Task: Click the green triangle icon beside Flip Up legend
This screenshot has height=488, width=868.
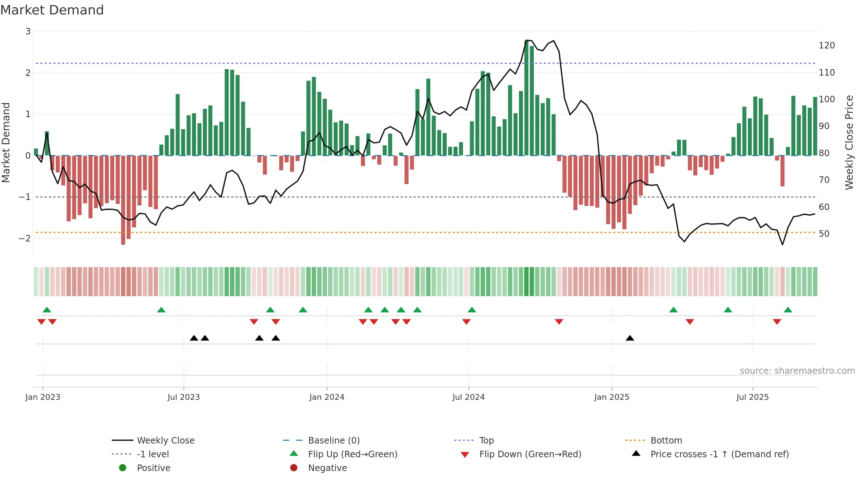Action: point(294,453)
